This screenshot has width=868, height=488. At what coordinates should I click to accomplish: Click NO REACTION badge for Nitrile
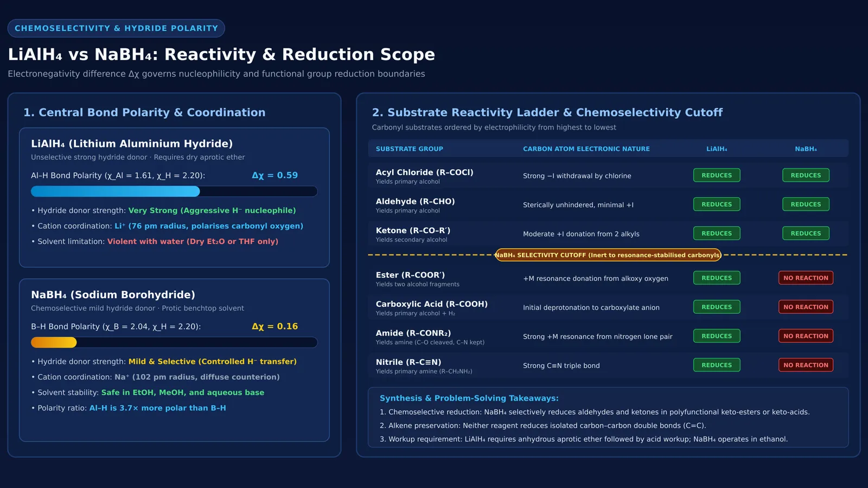(x=806, y=365)
